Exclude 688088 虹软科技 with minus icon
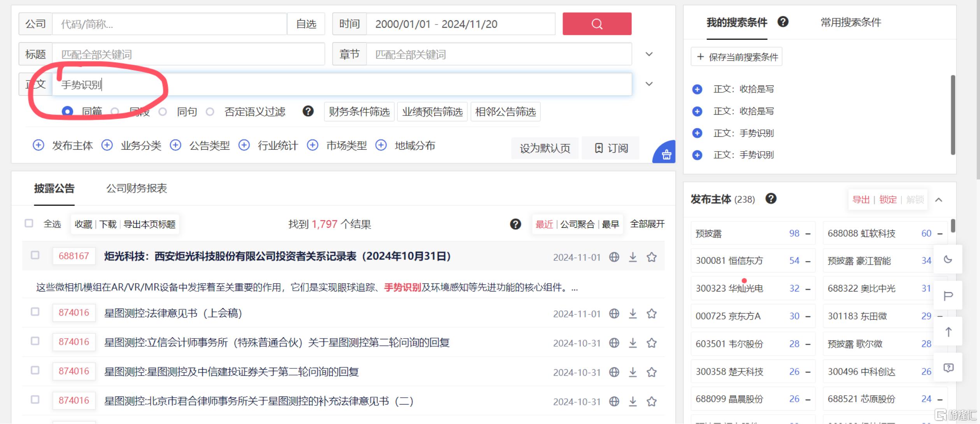The image size is (980, 424). click(x=940, y=234)
